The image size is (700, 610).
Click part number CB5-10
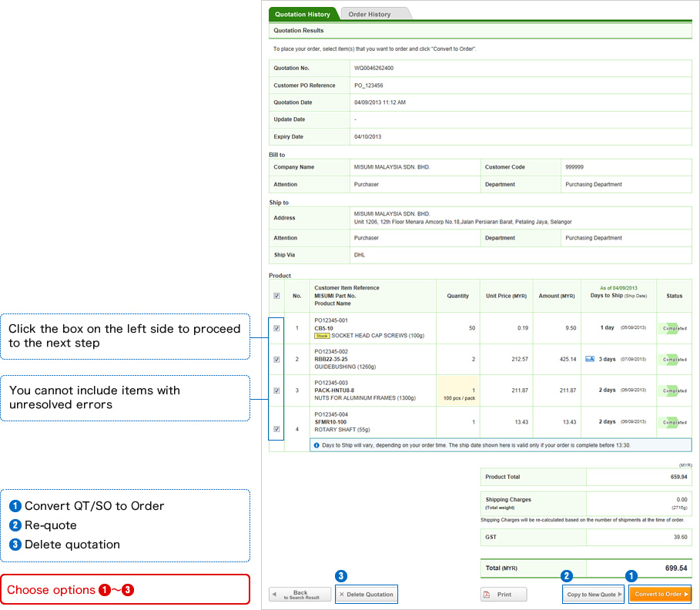323,328
